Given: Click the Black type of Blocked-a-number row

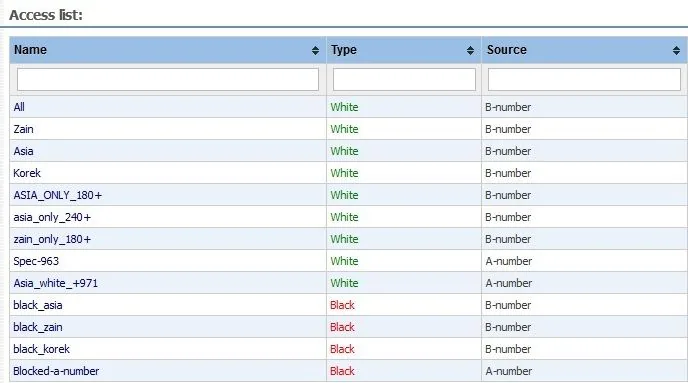Looking at the screenshot, I should coord(342,371).
